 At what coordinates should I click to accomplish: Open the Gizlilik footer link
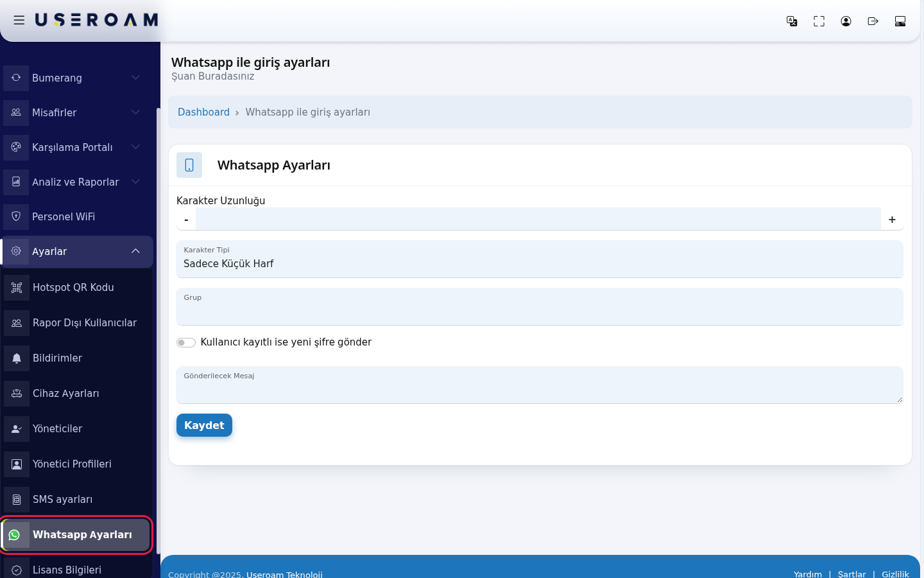point(895,574)
